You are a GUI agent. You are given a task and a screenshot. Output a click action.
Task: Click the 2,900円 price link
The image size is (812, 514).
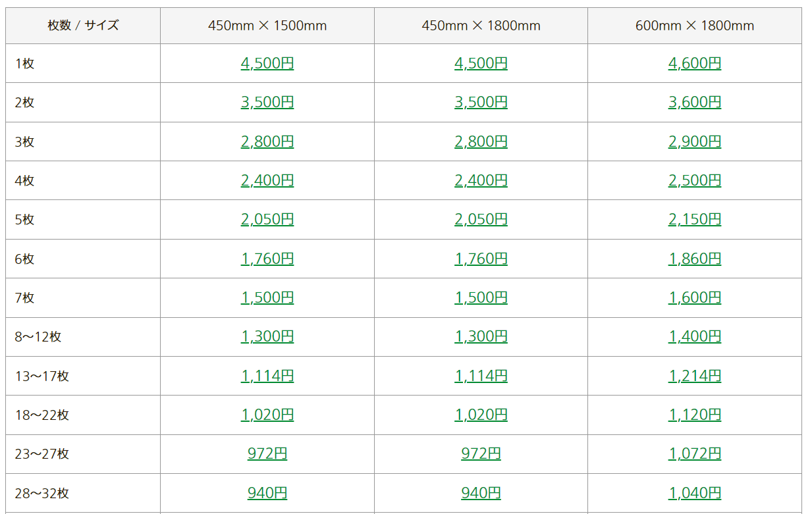(695, 141)
